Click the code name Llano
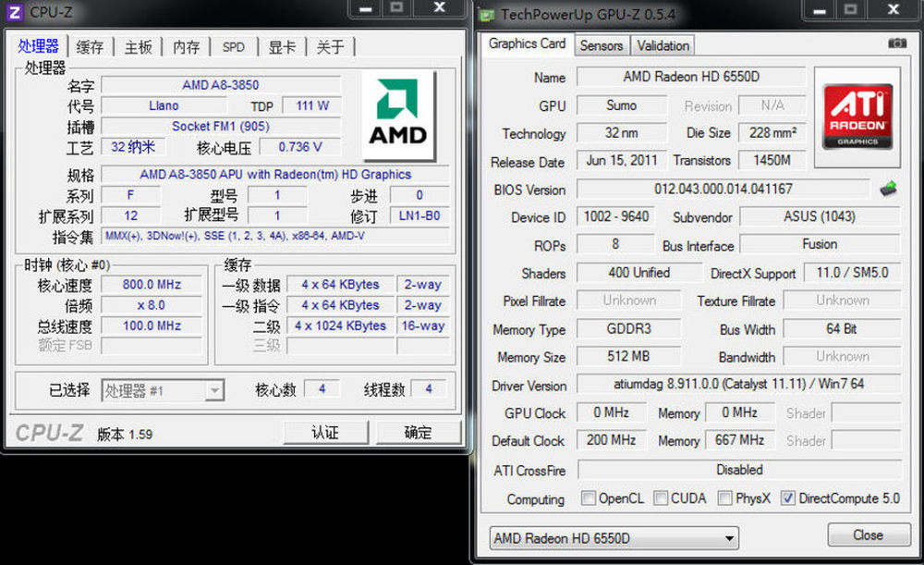Screen dimensions: 924x565 164,105
